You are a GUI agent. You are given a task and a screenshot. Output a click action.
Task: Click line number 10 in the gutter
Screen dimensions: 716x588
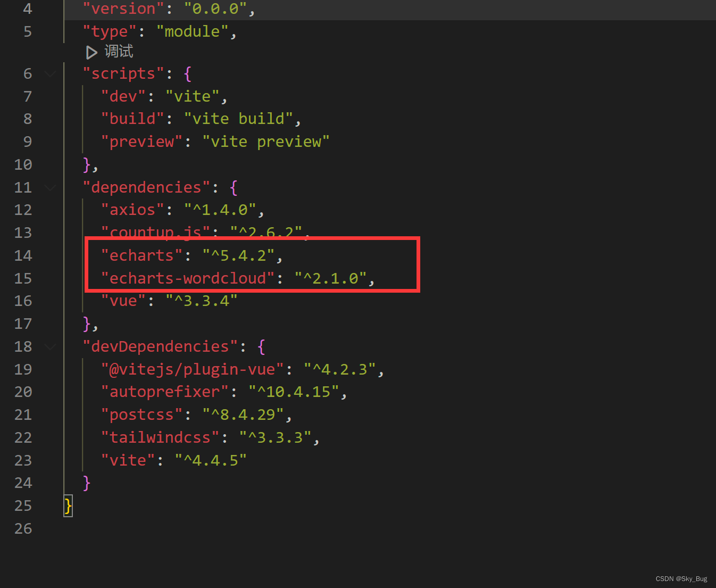(23, 165)
